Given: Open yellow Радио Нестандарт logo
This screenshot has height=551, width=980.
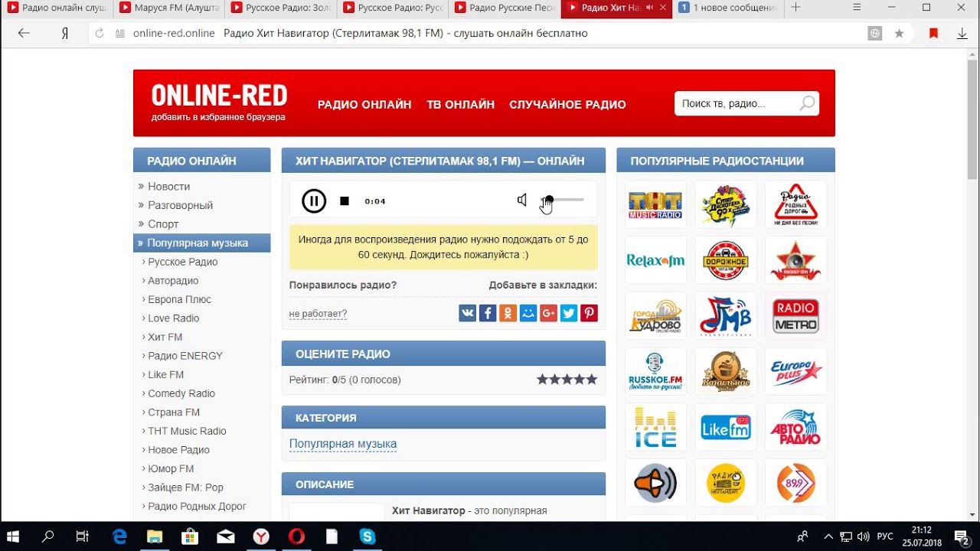Looking at the screenshot, I should click(726, 482).
